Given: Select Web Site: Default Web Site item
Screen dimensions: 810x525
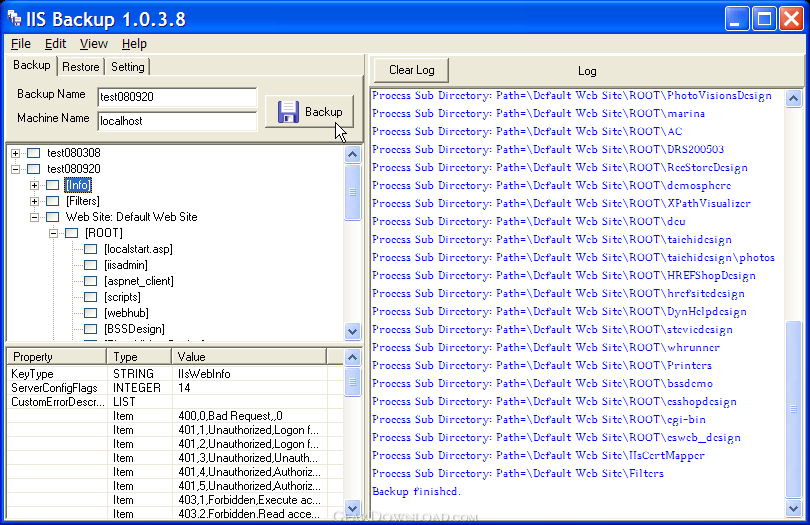Looking at the screenshot, I should point(131,217).
